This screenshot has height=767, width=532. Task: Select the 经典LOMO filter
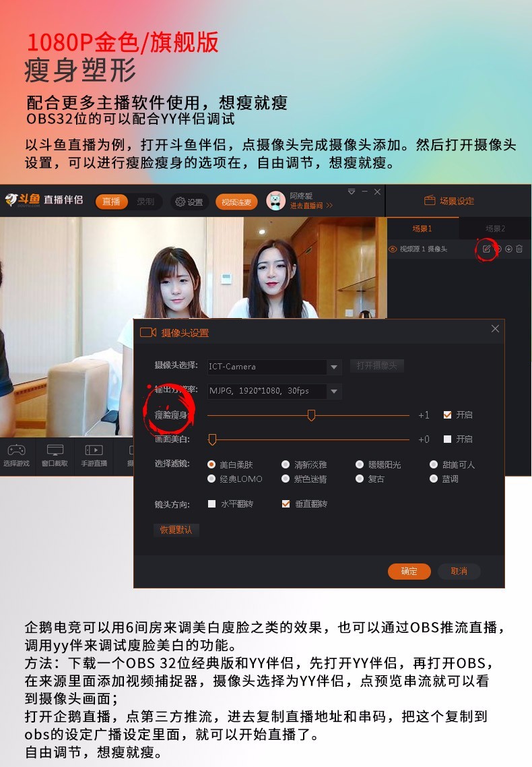(x=211, y=479)
